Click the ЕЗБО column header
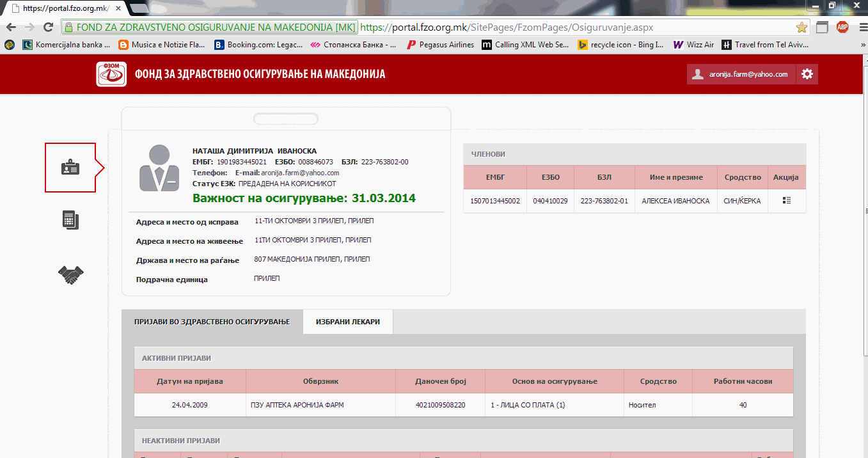 click(x=550, y=177)
